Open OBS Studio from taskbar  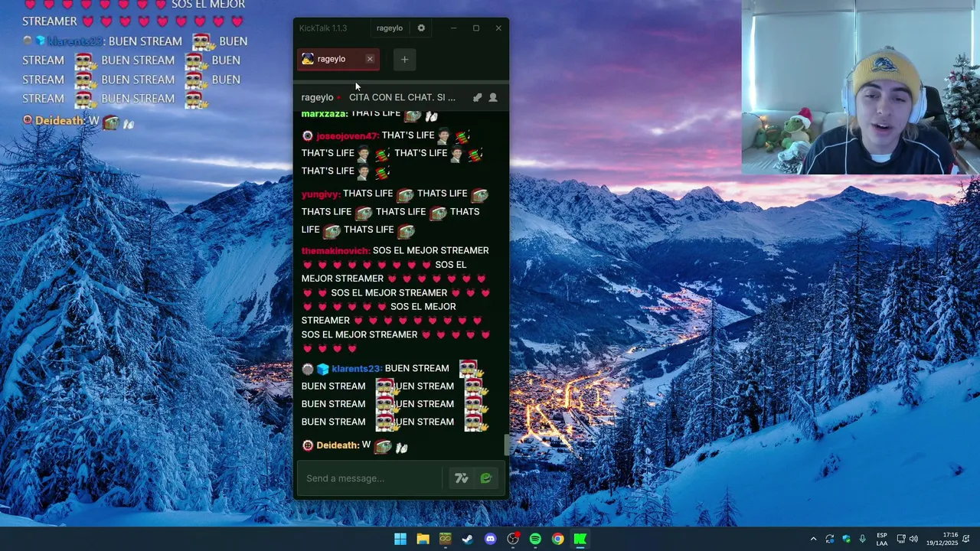point(513,540)
